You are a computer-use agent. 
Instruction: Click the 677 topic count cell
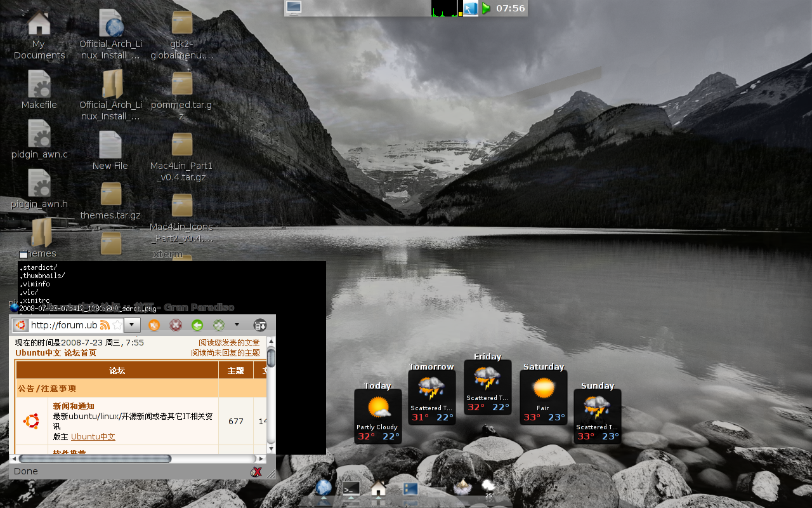click(x=236, y=421)
